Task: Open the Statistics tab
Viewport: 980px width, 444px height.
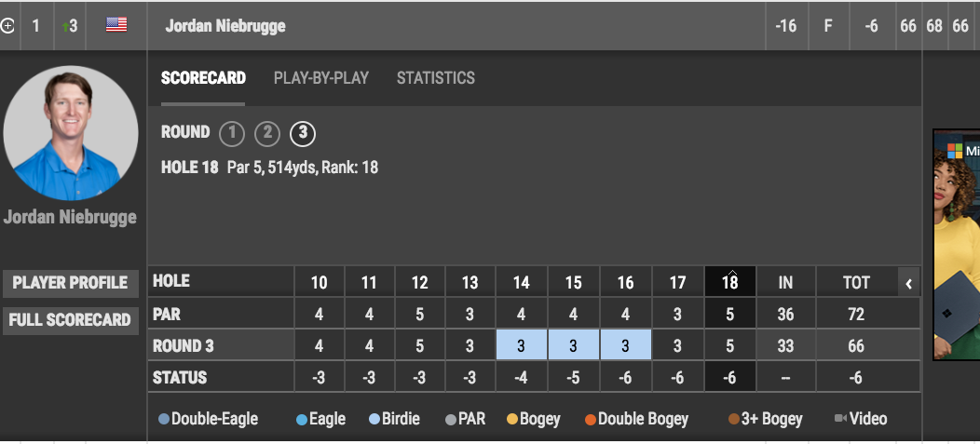Action: [x=436, y=78]
